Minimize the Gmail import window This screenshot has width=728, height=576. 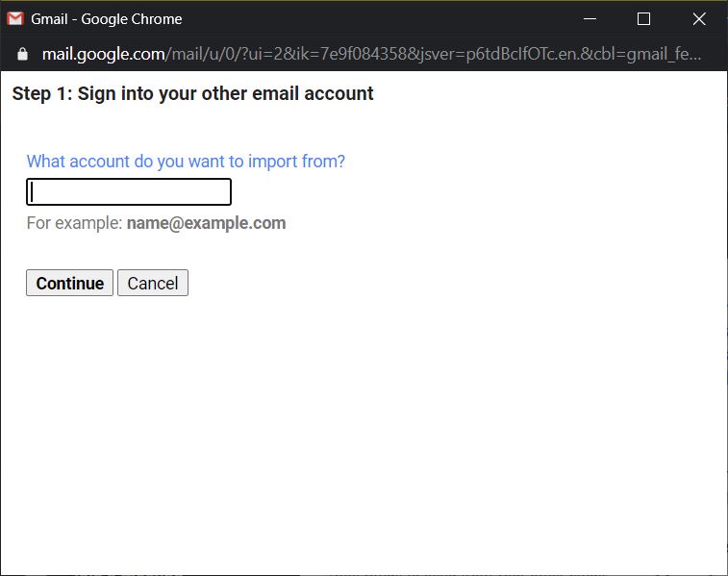[589, 19]
